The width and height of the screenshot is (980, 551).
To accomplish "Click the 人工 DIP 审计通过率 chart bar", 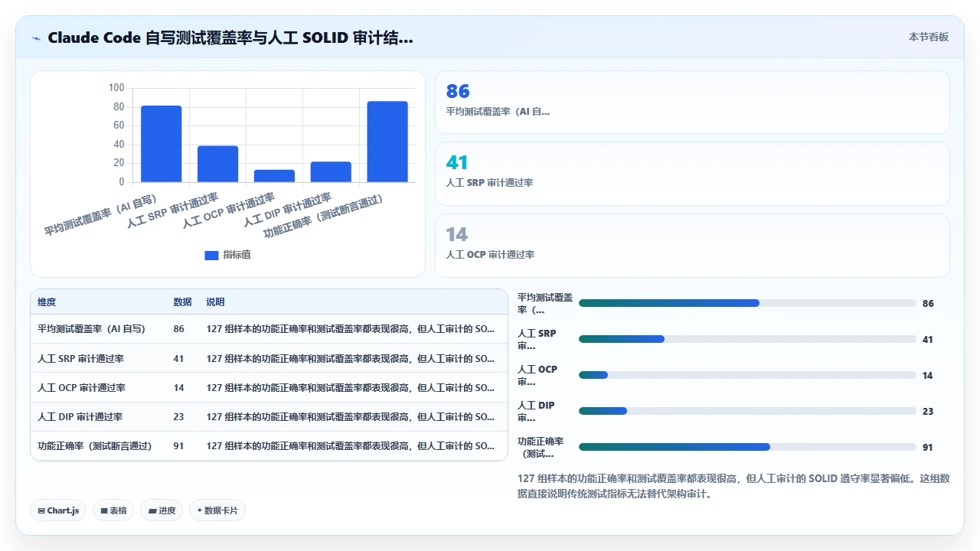I will point(331,172).
